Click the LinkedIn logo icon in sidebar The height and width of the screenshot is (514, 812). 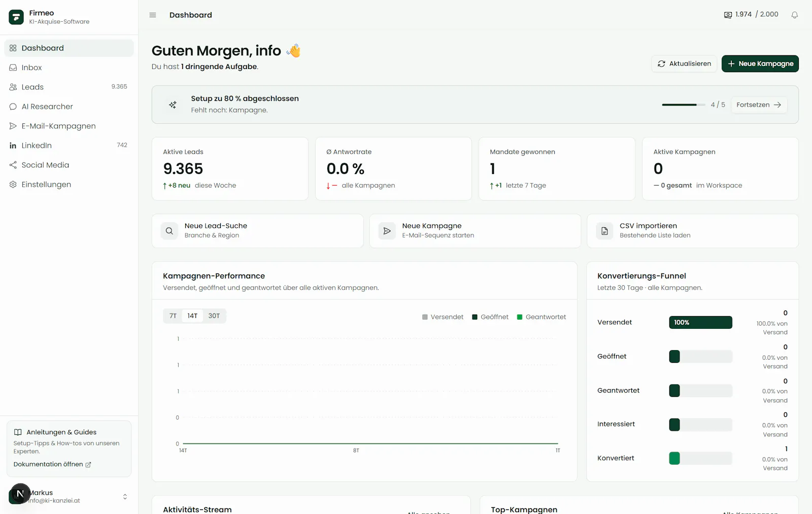[13, 146]
